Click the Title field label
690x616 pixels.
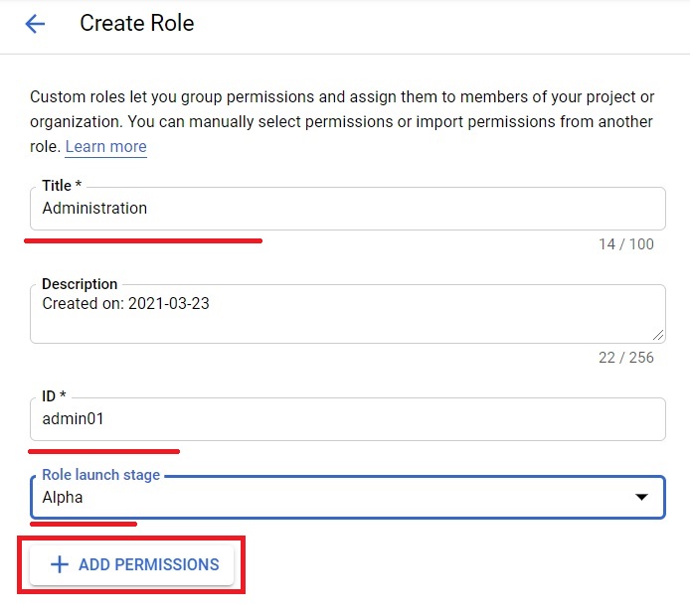point(62,186)
